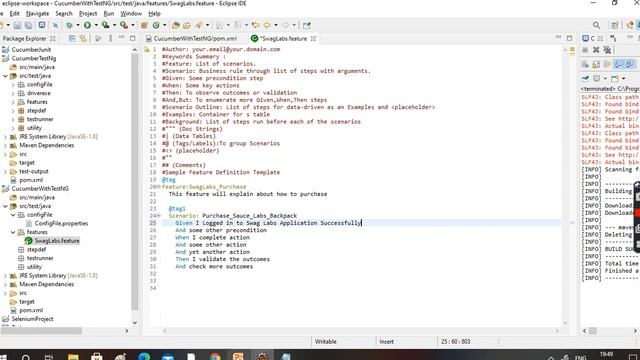
Task: Click the Open Perspective icon
Action: coord(615,25)
